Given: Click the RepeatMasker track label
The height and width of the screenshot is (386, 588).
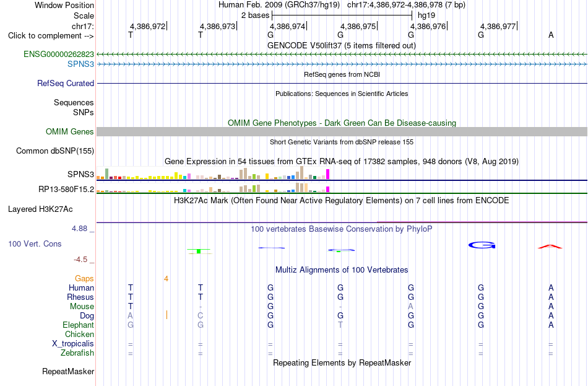Looking at the screenshot, I should click(x=68, y=371).
